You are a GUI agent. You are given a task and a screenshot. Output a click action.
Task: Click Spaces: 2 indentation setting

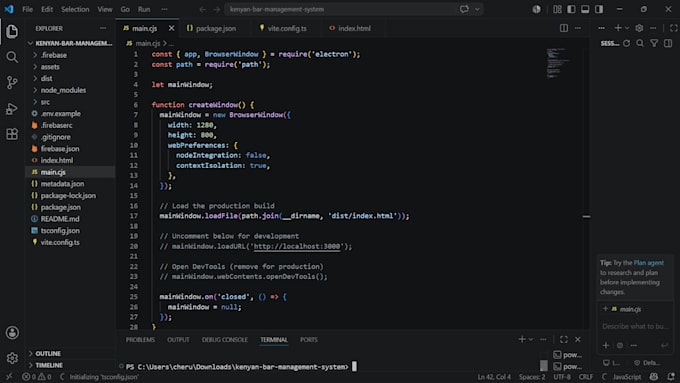pyautogui.click(x=532, y=376)
